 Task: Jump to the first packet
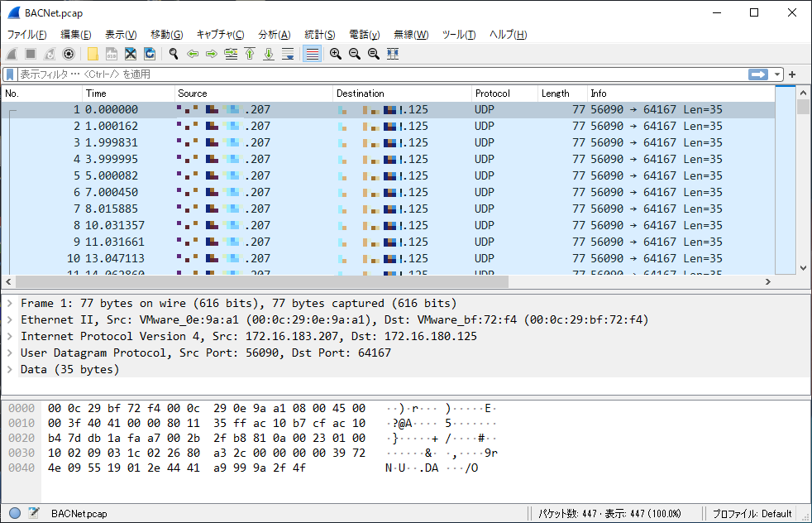click(250, 54)
